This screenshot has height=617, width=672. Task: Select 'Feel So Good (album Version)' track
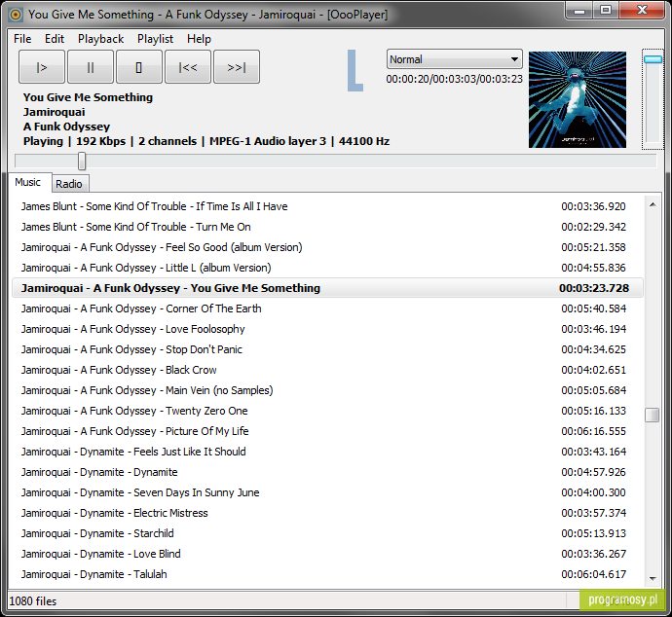click(327, 247)
